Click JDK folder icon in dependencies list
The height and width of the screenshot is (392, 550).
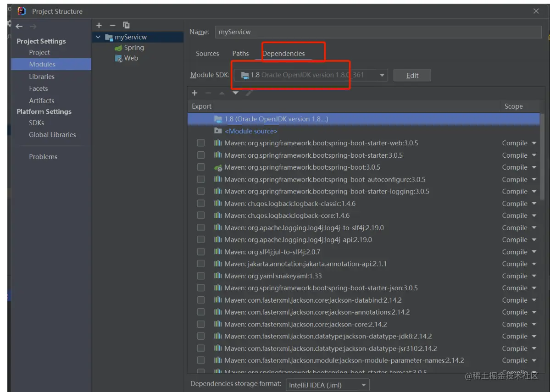[218, 119]
